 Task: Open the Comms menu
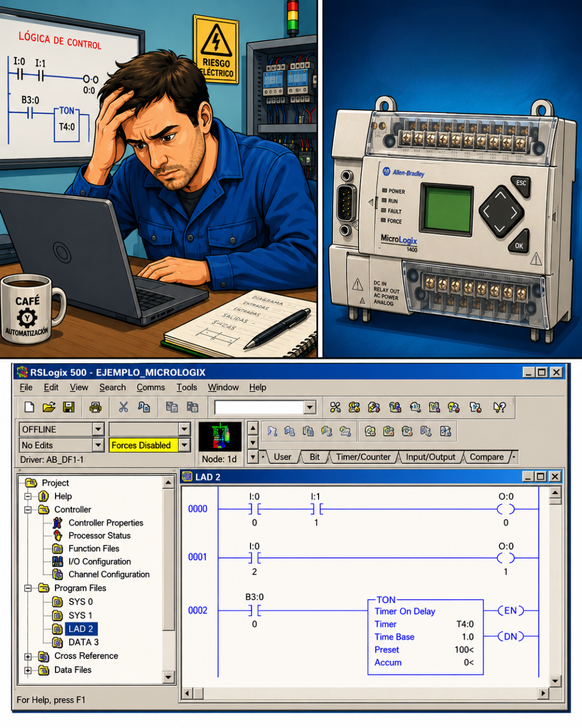(x=150, y=387)
